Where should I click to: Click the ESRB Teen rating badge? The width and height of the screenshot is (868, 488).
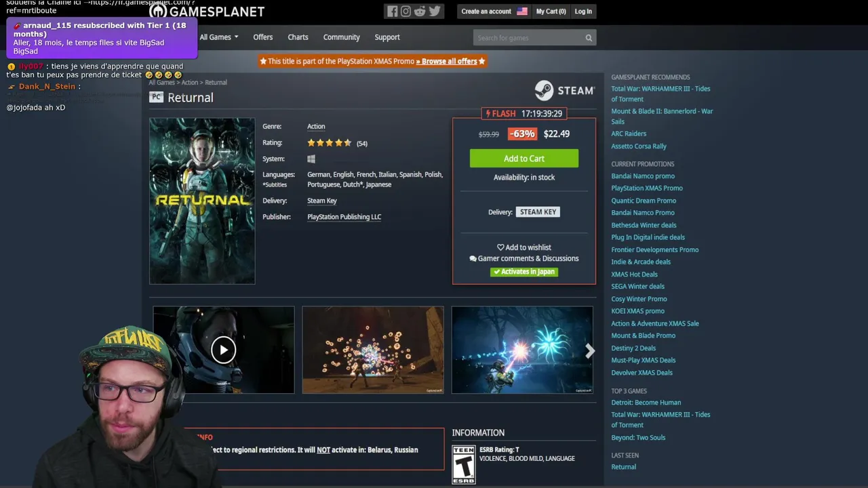pyautogui.click(x=464, y=465)
